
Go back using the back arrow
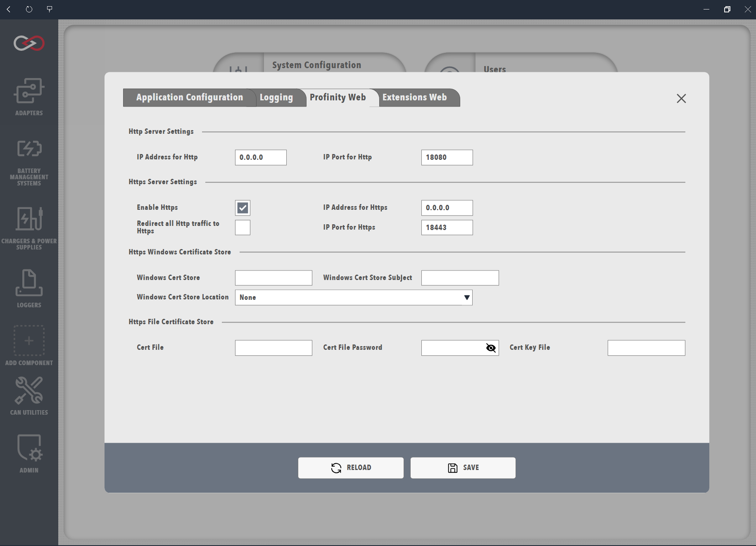click(x=9, y=9)
